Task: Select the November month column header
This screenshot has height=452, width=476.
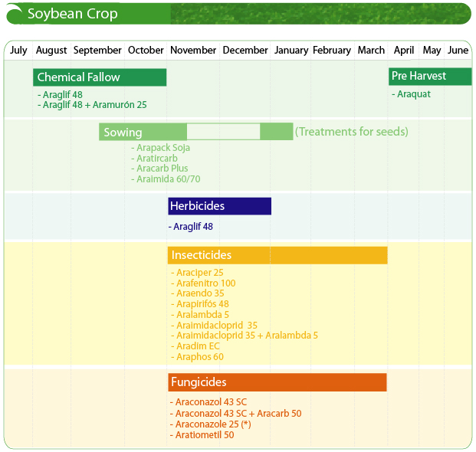Action: click(193, 50)
